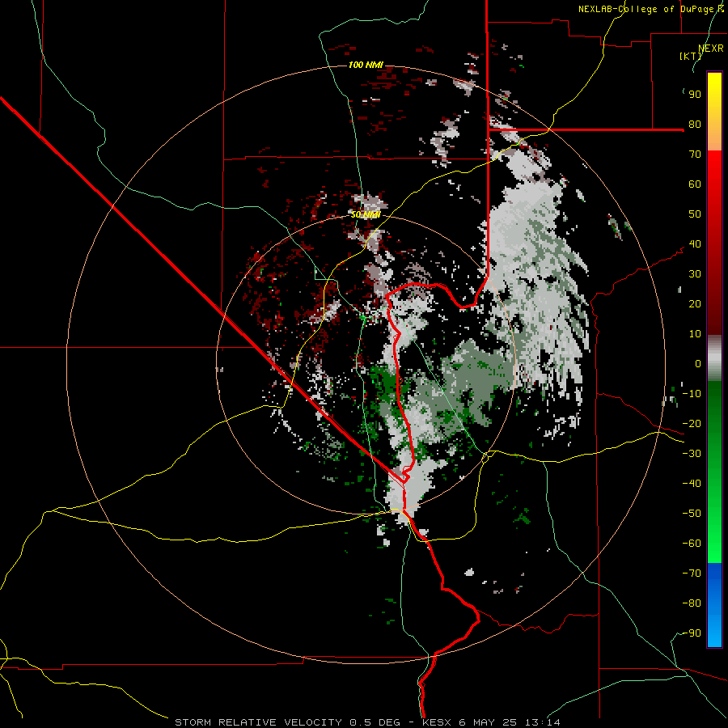This screenshot has height=728, width=728.
Task: Click the 10 value on the velocity legend
Action: (x=695, y=334)
